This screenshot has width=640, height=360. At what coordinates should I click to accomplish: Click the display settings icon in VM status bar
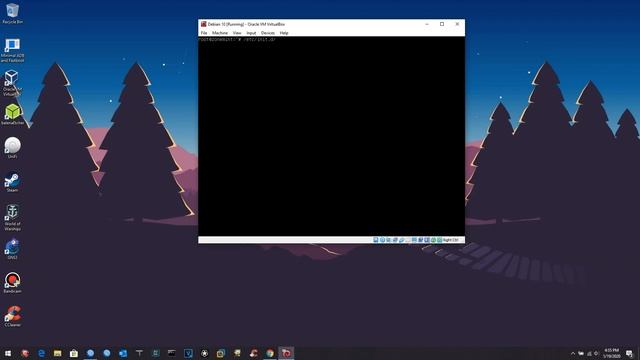[414, 240]
